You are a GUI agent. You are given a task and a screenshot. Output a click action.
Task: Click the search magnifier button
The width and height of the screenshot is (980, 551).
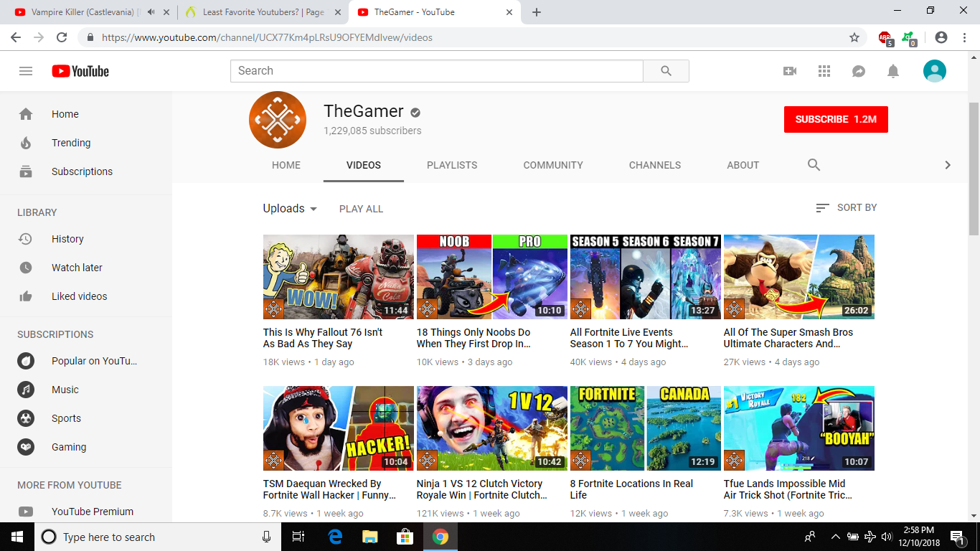pyautogui.click(x=666, y=71)
